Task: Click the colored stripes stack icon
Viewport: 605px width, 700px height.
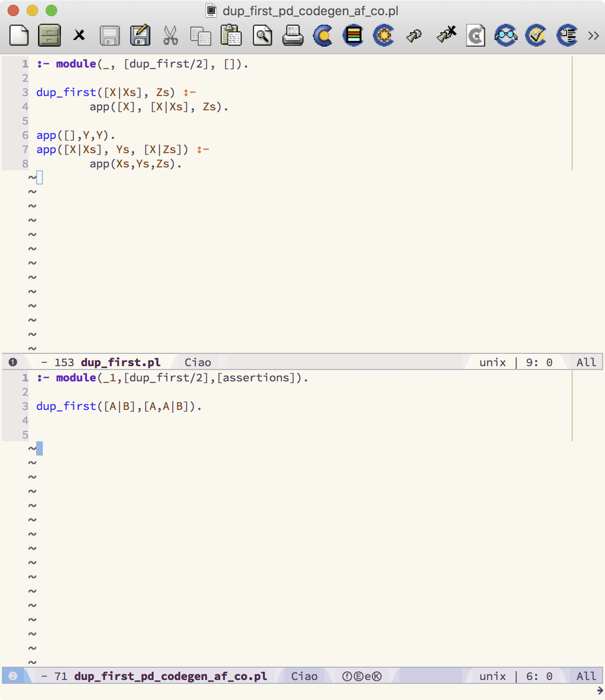Action: (x=353, y=36)
